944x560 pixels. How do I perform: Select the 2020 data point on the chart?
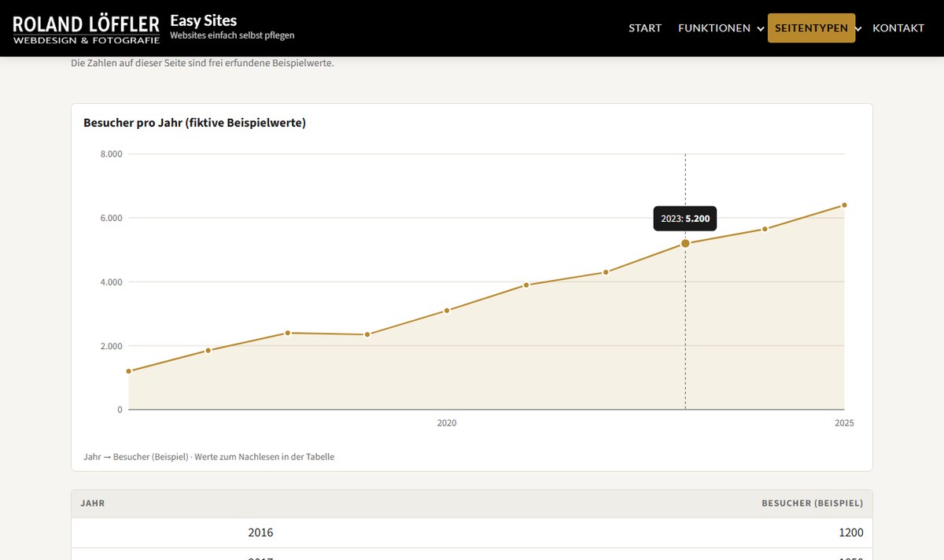point(447,311)
